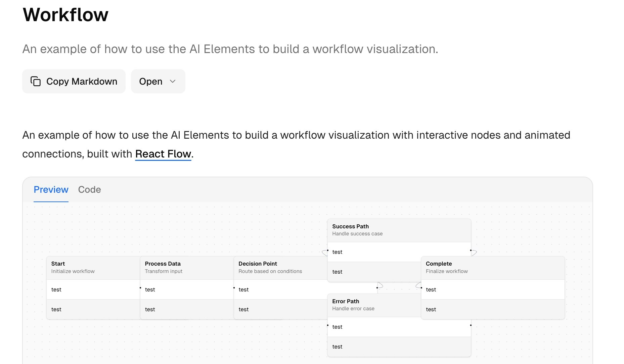This screenshot has height=364, width=624.
Task: Click the Complete node's left connection handle
Action: click(x=421, y=288)
